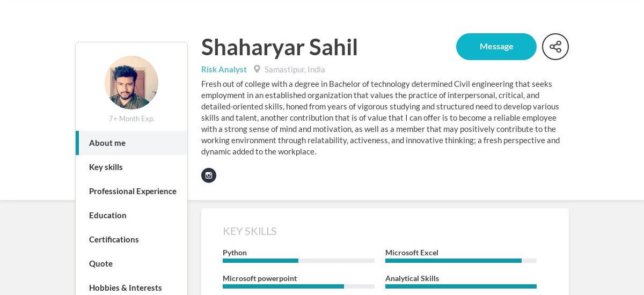Screen dimensions: 644x295
Task: Open the Quote section
Action: (131, 263)
